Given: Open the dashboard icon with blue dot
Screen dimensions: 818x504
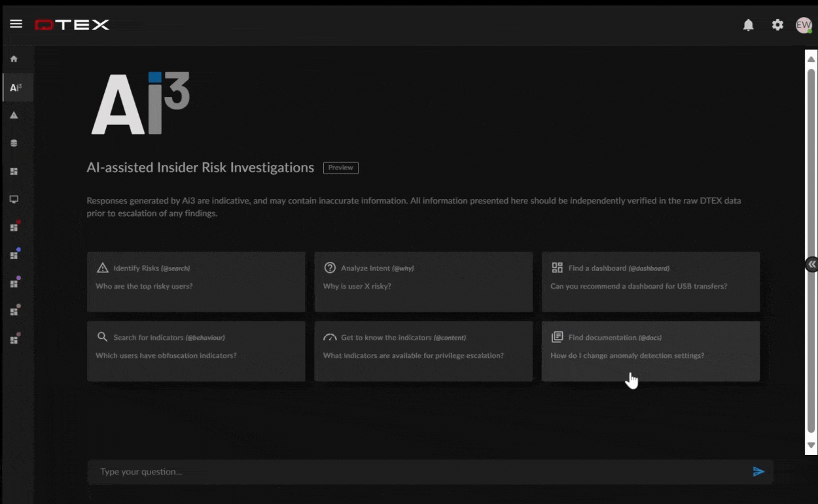Looking at the screenshot, I should click(x=14, y=255).
